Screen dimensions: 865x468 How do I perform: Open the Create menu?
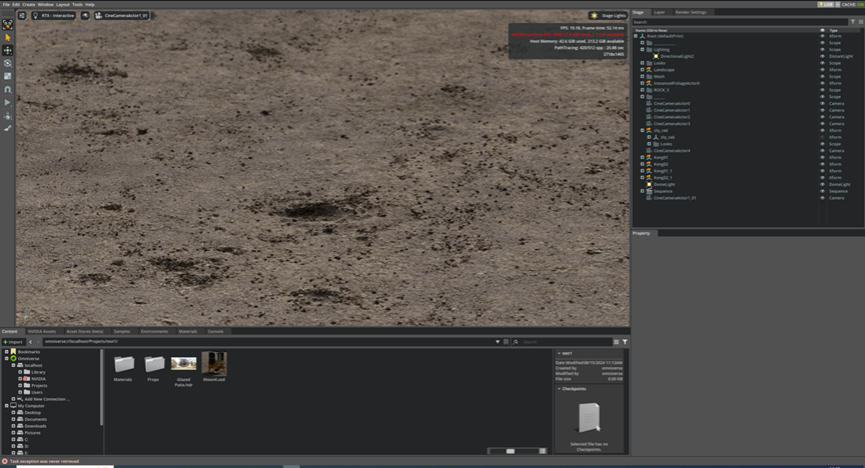(x=28, y=4)
